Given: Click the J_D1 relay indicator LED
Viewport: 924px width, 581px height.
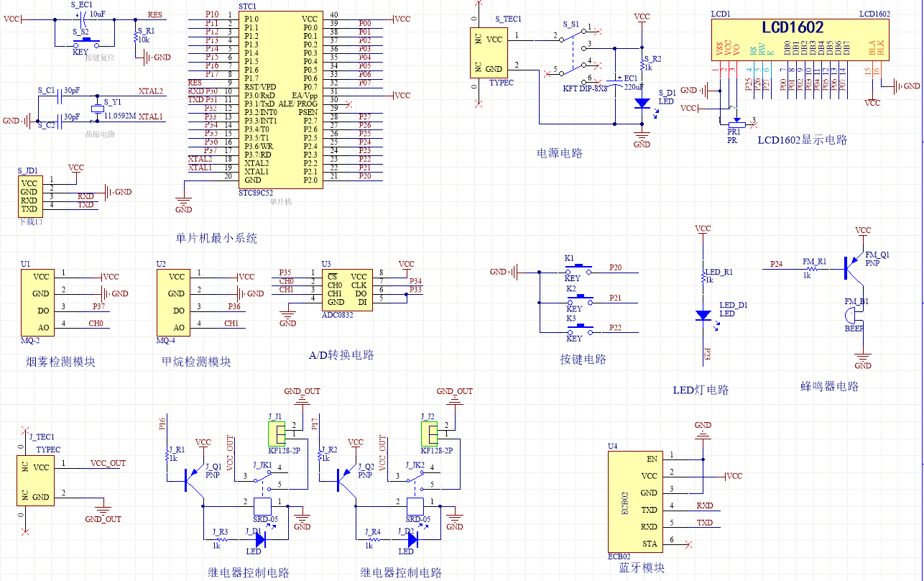Looking at the screenshot, I should [259, 538].
